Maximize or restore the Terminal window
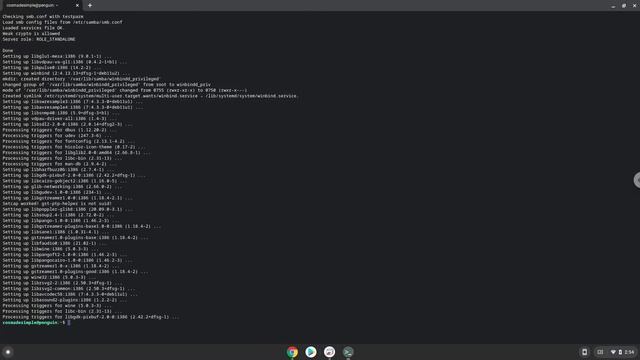The image size is (640, 360). click(x=624, y=6)
